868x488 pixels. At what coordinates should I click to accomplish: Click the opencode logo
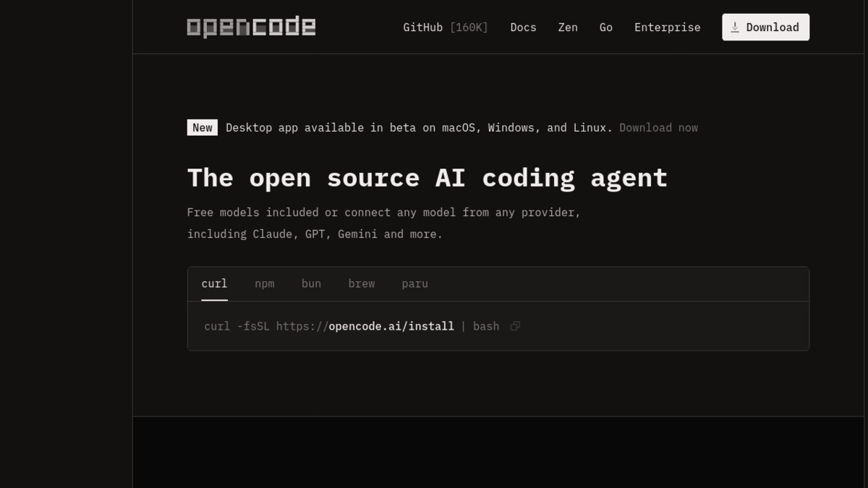click(251, 27)
